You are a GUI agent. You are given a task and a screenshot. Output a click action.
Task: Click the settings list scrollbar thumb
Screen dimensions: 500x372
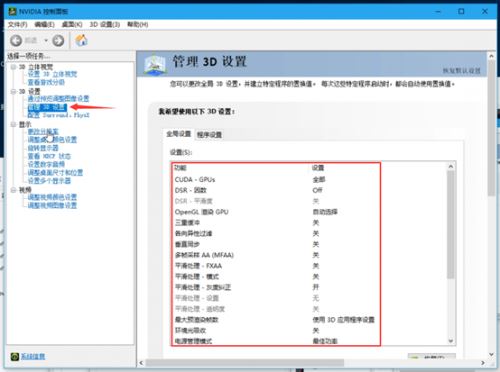[451, 225]
